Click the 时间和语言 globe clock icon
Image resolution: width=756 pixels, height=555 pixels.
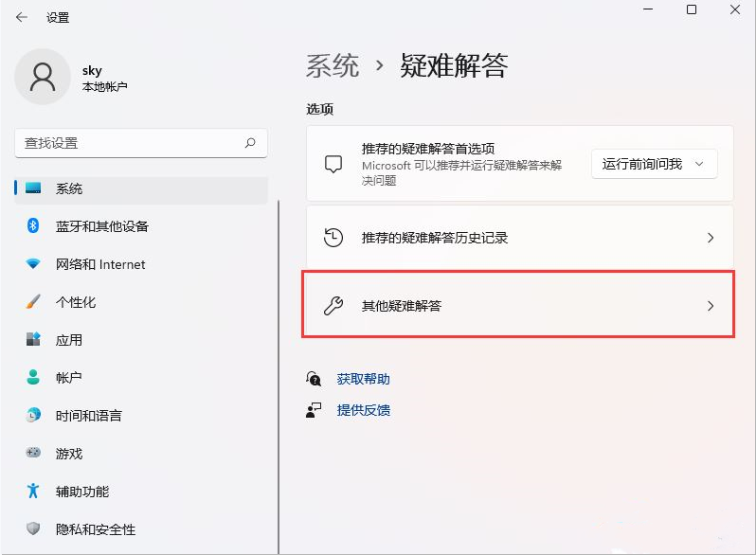click(x=33, y=415)
